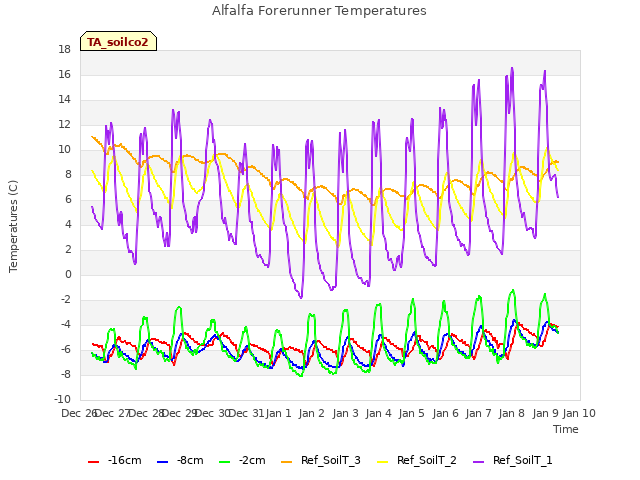This screenshot has width=640, height=480.
Task: Toggle the Ref_SoilT_3 legend entry
Action: [321, 460]
